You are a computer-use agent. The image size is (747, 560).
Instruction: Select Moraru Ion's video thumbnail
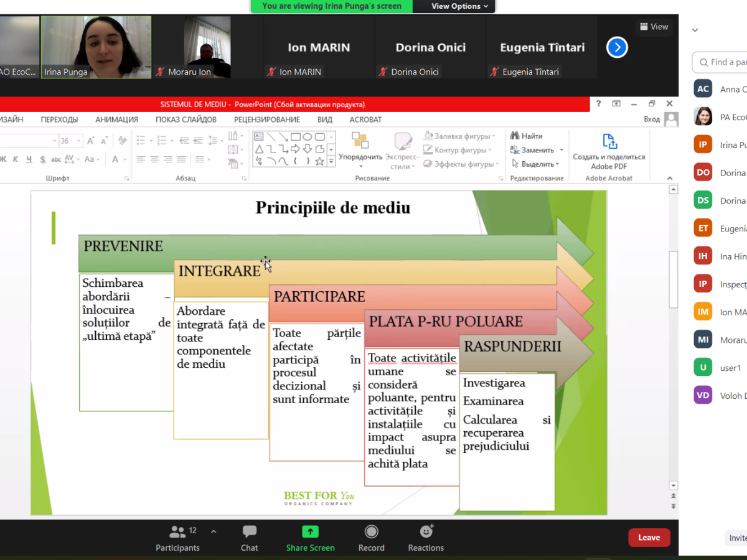[x=192, y=47]
